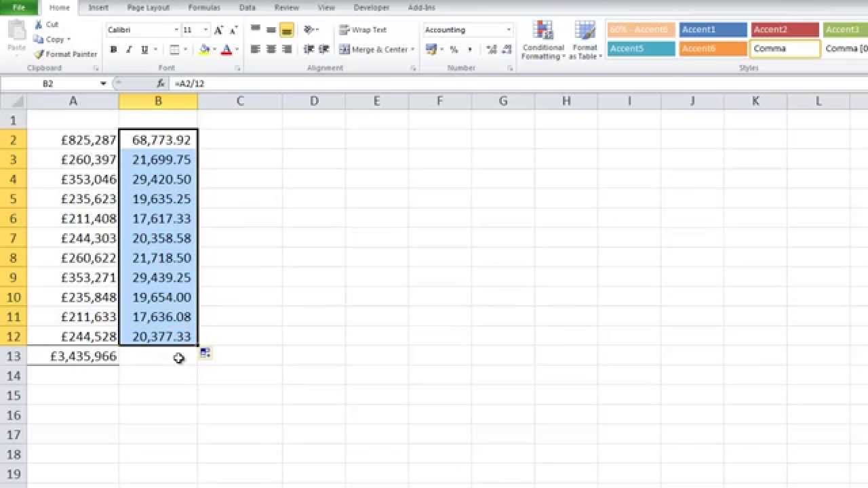
Task: Increase decimal places
Action: click(x=492, y=49)
